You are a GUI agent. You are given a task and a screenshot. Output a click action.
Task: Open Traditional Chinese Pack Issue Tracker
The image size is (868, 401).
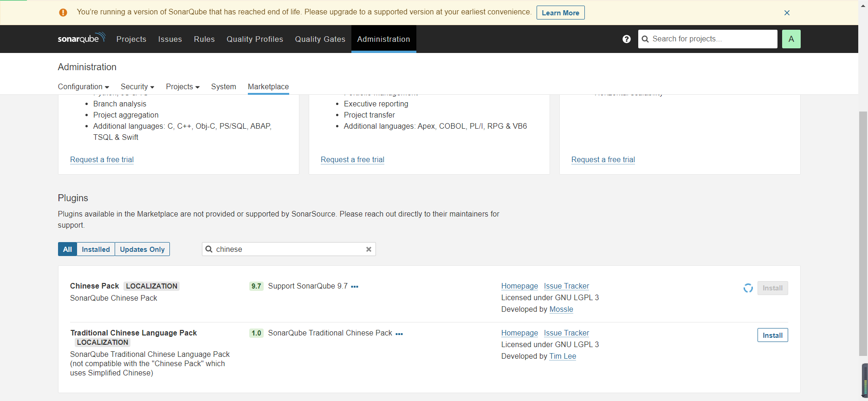coord(566,333)
